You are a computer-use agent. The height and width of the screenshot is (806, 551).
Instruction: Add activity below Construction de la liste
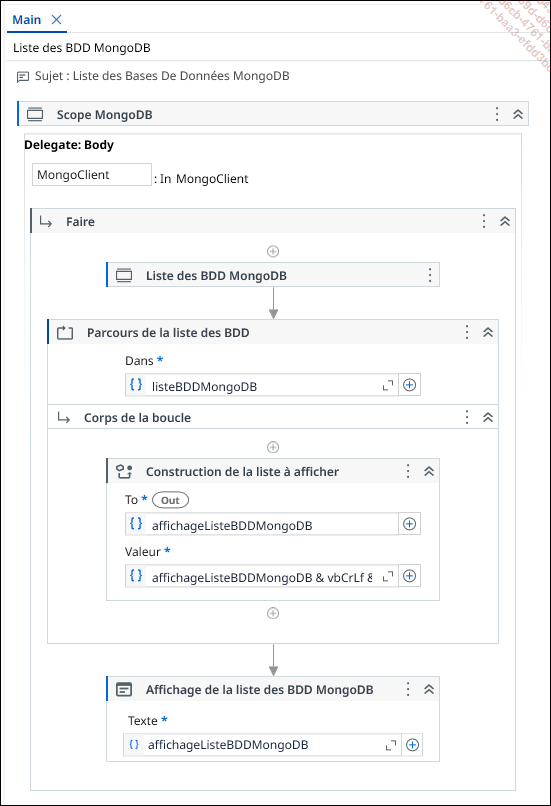(x=273, y=613)
